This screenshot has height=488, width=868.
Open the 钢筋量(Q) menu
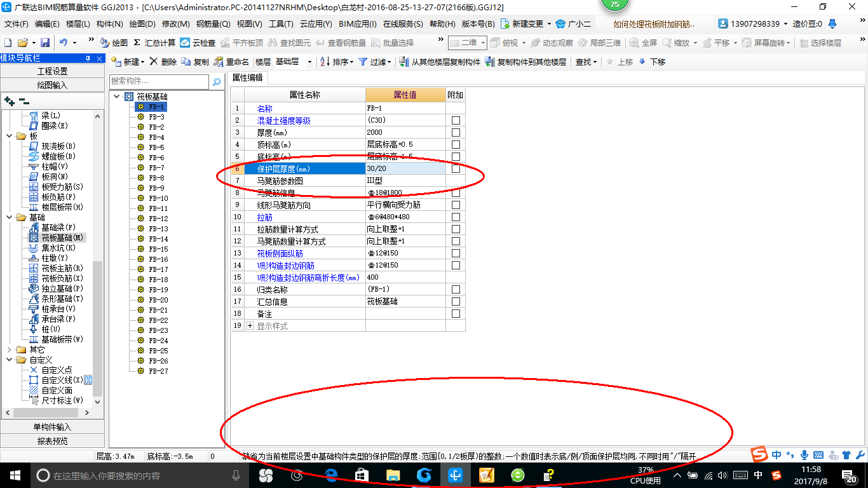point(213,24)
